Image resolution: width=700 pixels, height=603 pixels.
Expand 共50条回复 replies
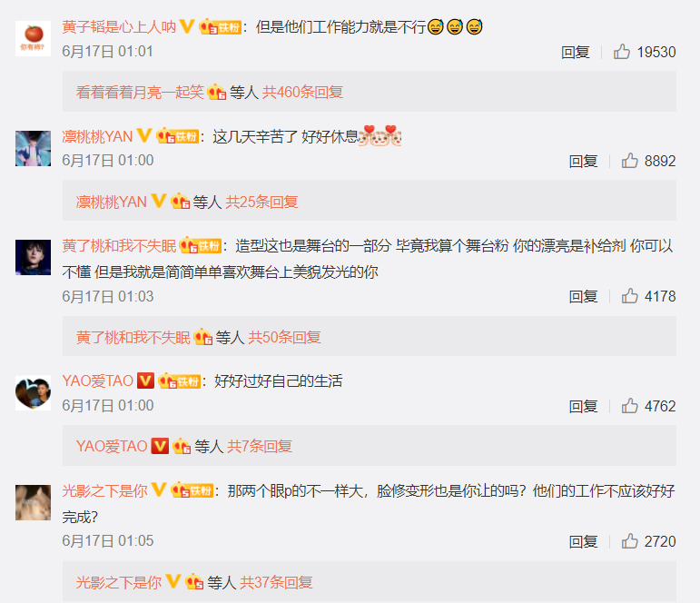click(284, 337)
